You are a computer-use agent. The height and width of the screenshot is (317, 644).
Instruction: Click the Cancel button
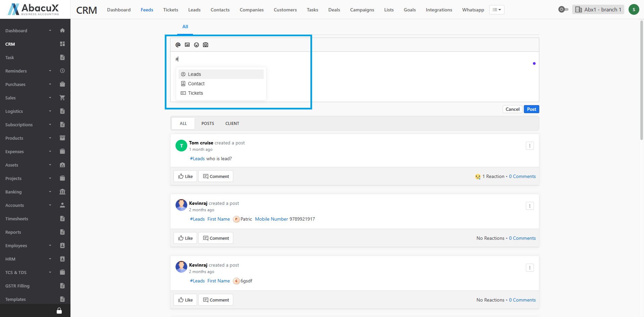(x=512, y=109)
